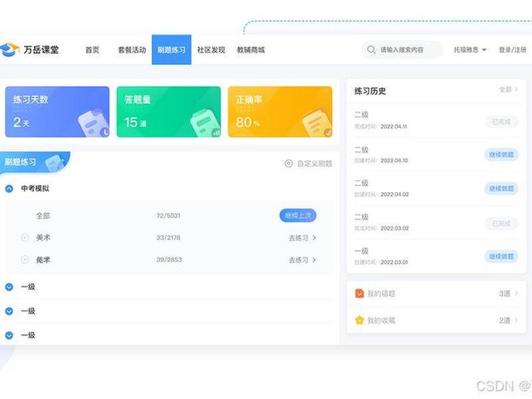The width and height of the screenshot is (532, 399).
Task: Open the 托福雅思 dropdown
Action: 470,50
